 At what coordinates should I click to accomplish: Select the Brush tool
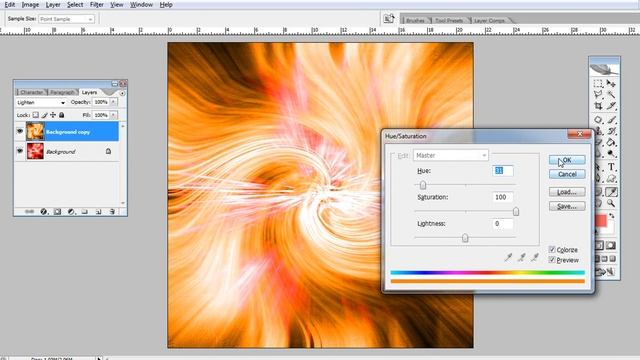(x=611, y=120)
